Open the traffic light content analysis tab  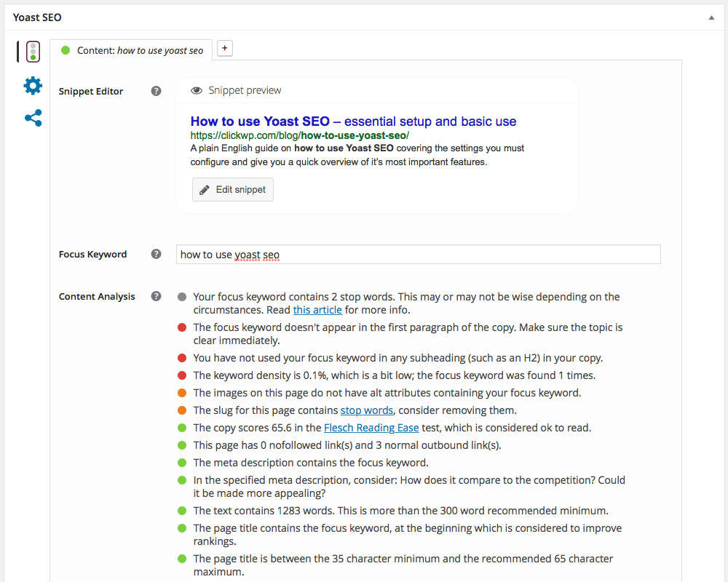click(x=33, y=52)
